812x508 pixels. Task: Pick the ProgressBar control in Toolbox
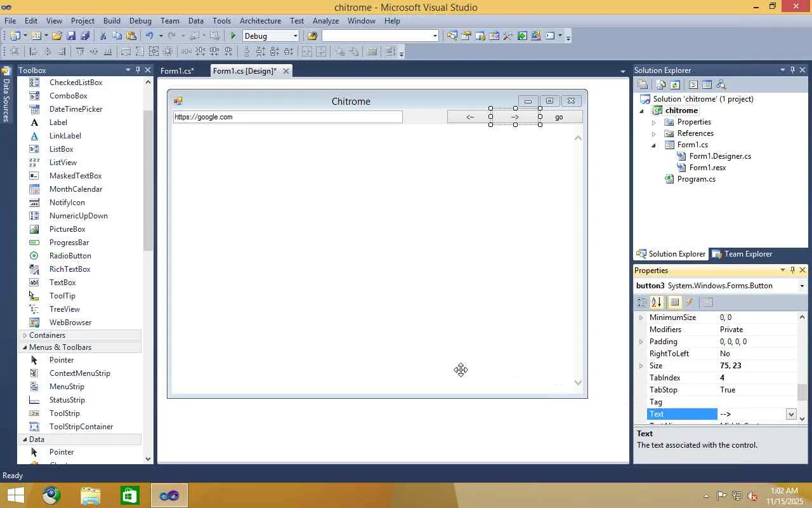click(x=69, y=243)
